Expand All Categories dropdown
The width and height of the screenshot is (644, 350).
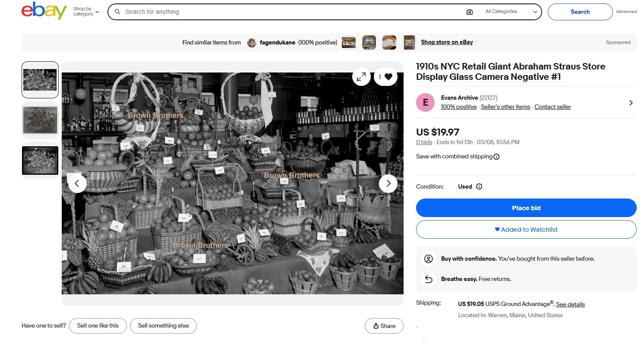511,12
